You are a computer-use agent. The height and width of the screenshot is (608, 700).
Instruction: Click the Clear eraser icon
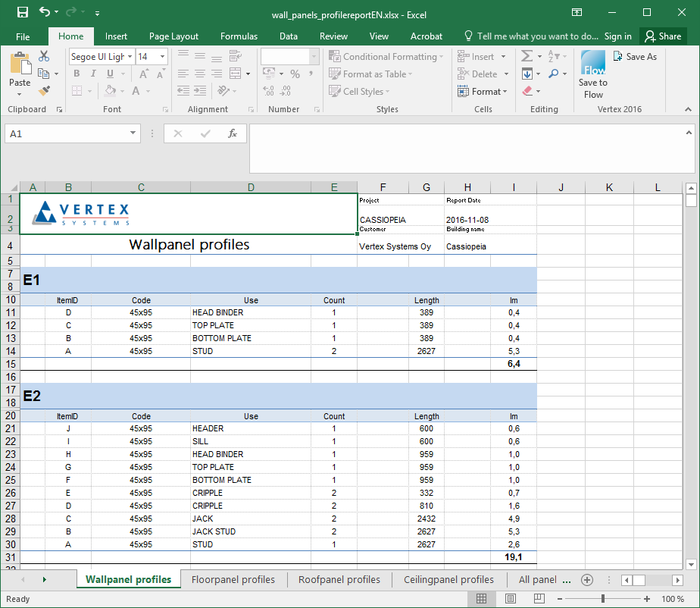[527, 91]
